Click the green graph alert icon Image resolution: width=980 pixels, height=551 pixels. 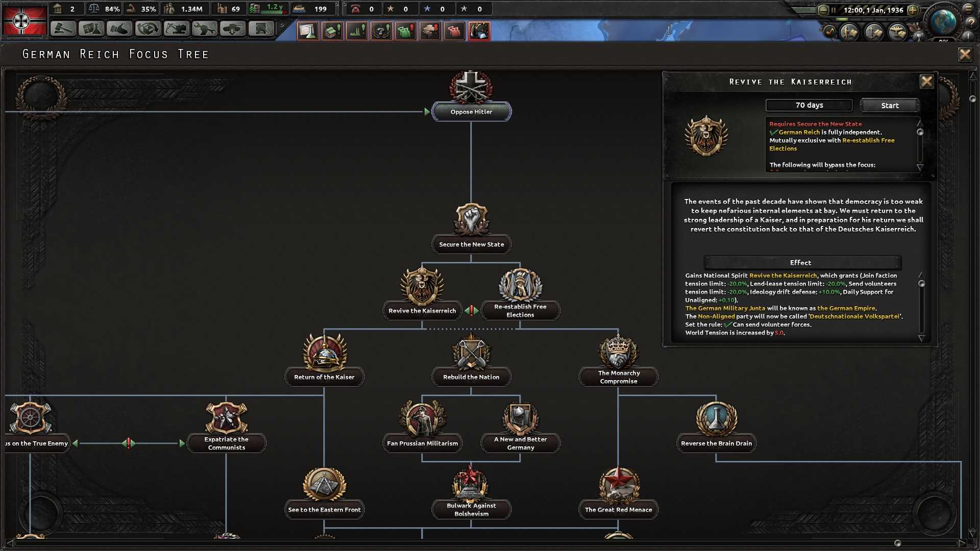tap(357, 31)
